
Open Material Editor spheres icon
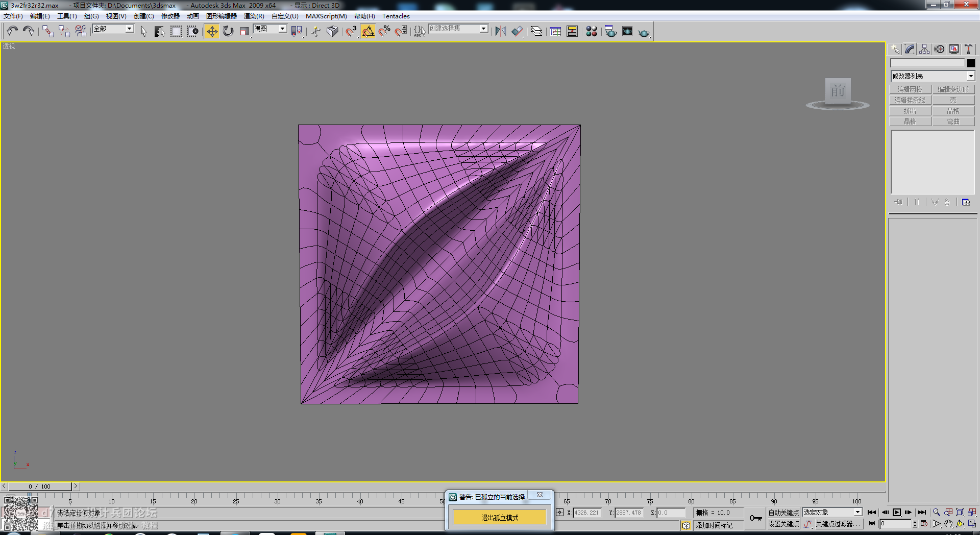[592, 31]
